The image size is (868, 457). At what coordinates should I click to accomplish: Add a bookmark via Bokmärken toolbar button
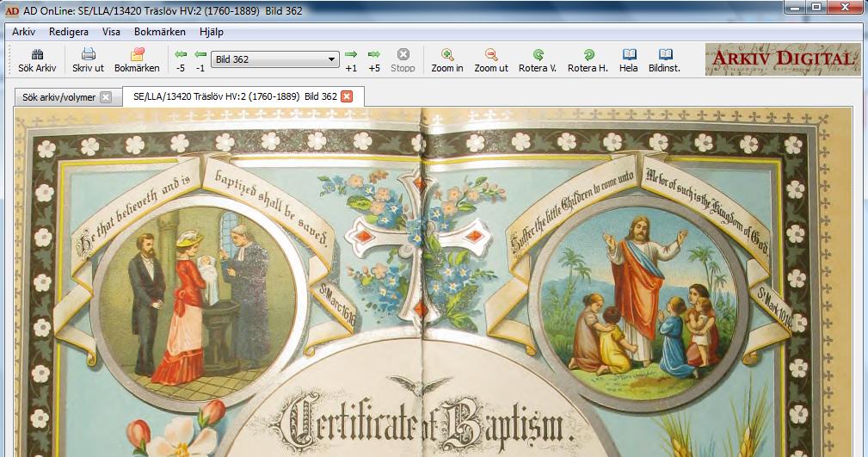[137, 60]
